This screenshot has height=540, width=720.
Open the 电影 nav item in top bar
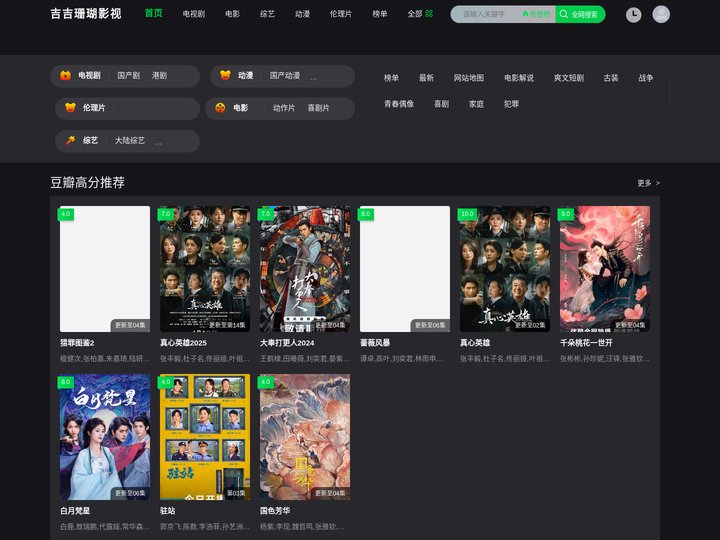232,14
